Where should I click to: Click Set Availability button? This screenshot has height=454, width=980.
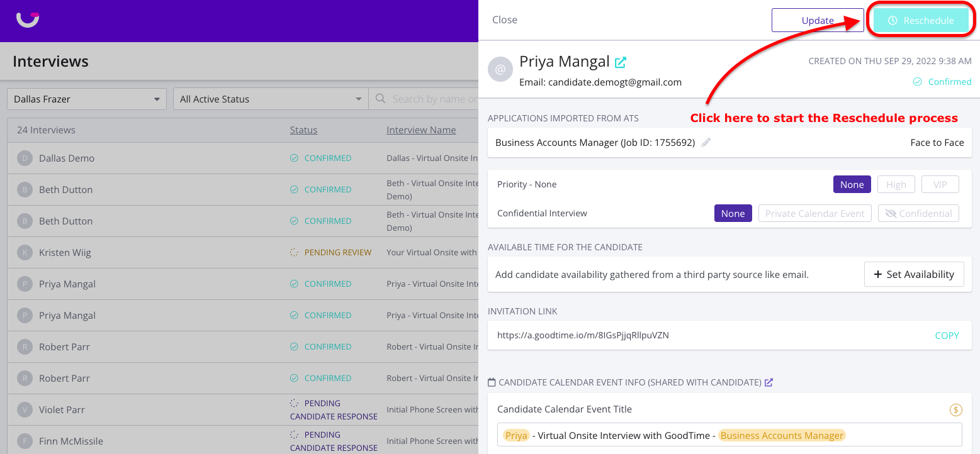coord(914,274)
